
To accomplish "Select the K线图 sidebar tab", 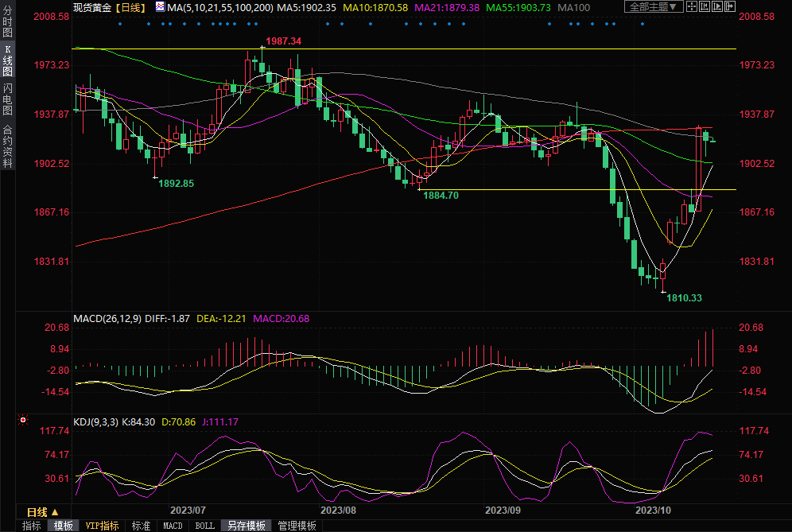I will tap(7, 61).
